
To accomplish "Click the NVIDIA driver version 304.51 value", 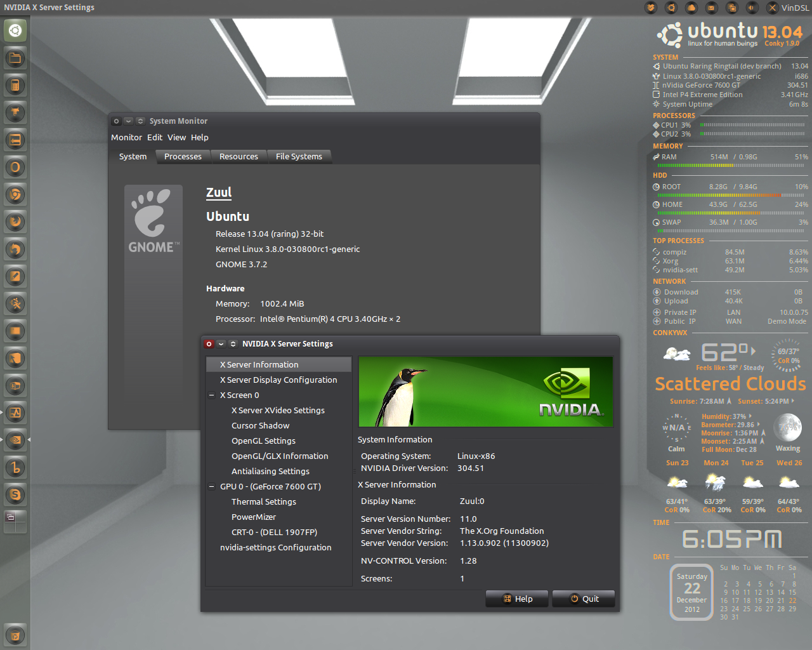I will [471, 468].
